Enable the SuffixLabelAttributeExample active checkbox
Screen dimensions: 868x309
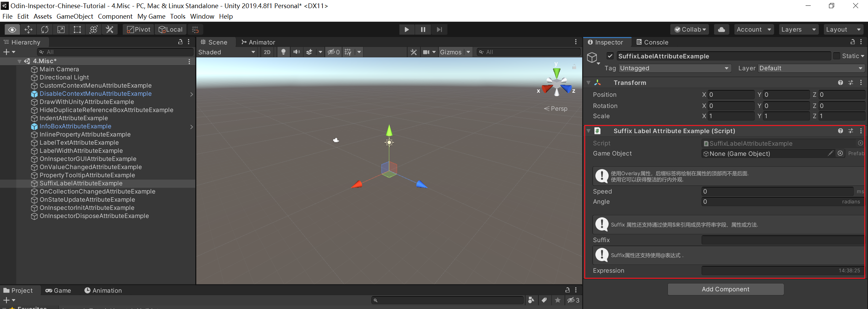coord(610,56)
